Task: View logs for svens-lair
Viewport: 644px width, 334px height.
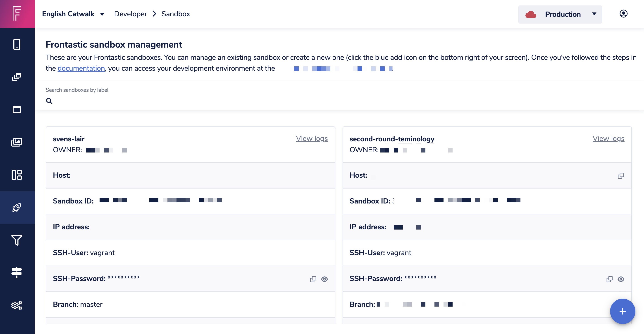Action: coord(312,138)
